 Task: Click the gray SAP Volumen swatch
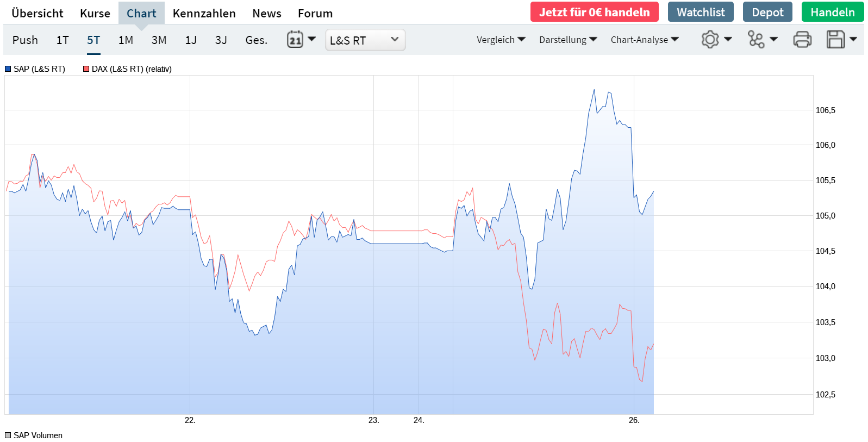click(x=8, y=435)
